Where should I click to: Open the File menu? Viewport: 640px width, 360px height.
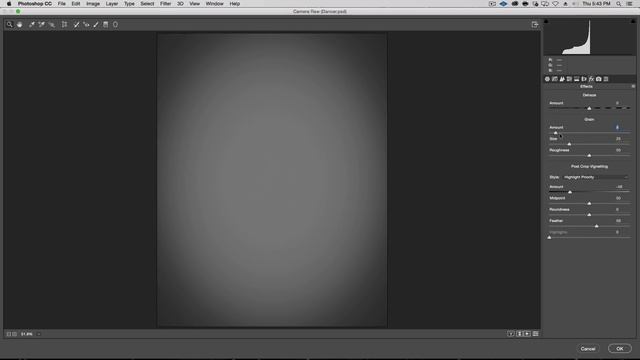click(x=62, y=4)
